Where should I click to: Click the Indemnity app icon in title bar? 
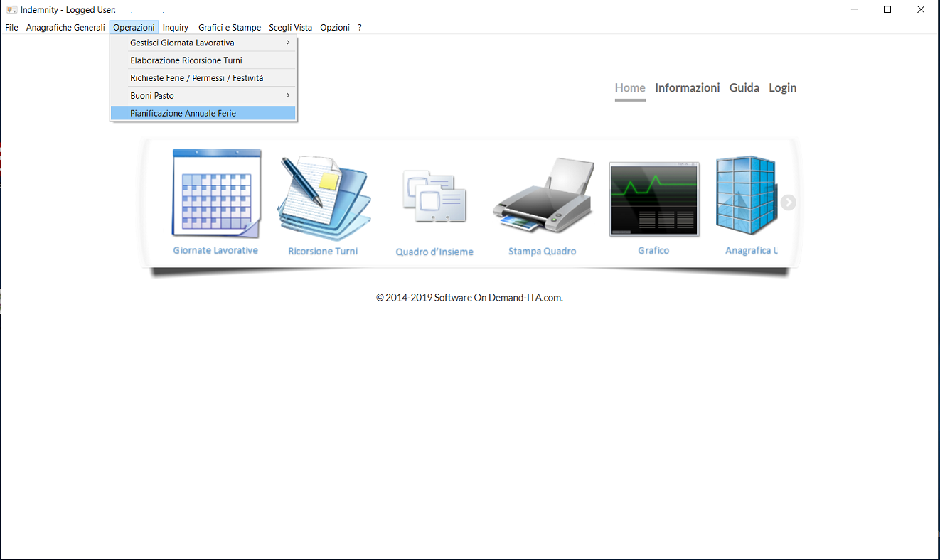click(11, 10)
